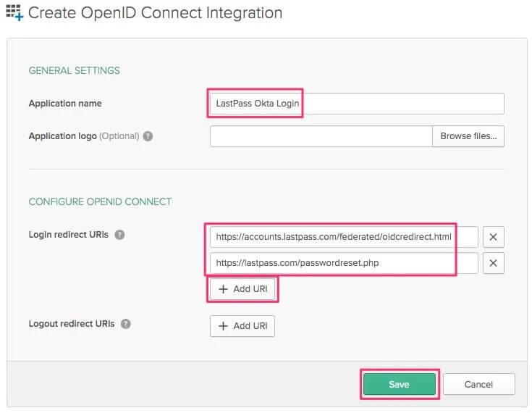Click the integration grid icon beside the page title
This screenshot has width=532, height=413.
click(x=14, y=13)
